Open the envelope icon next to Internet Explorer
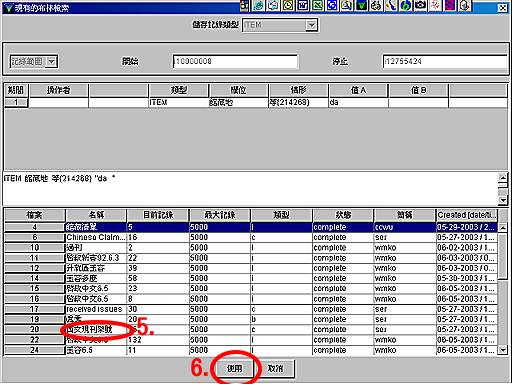The width and height of the screenshot is (512, 384). 273,5
